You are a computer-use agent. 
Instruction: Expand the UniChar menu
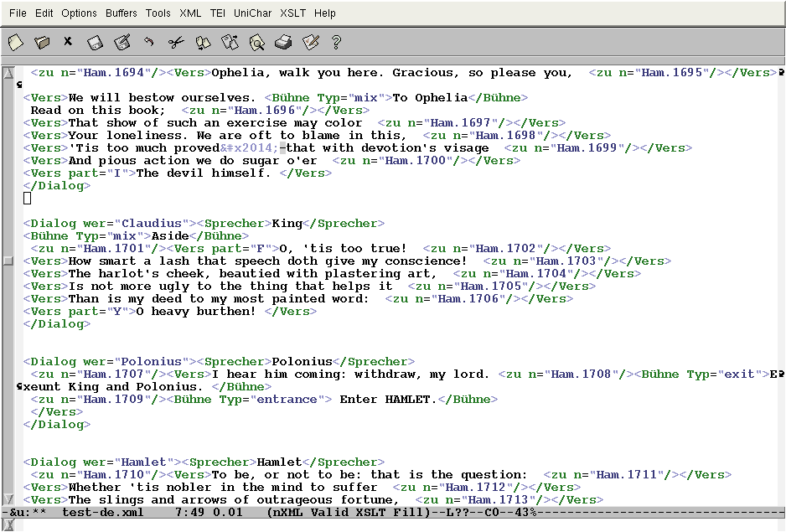[252, 13]
